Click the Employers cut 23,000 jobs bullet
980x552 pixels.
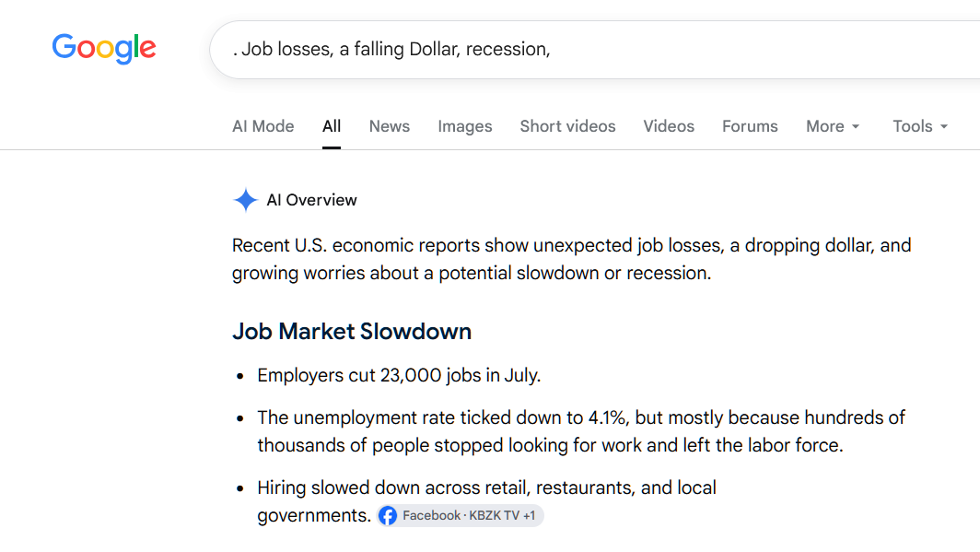point(399,375)
